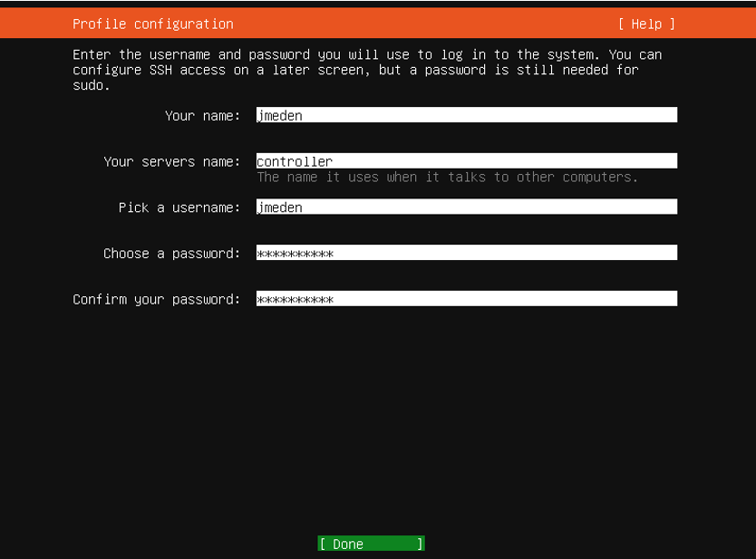Click the instructions paragraph about sudo
756x559 pixels.
tap(367, 70)
